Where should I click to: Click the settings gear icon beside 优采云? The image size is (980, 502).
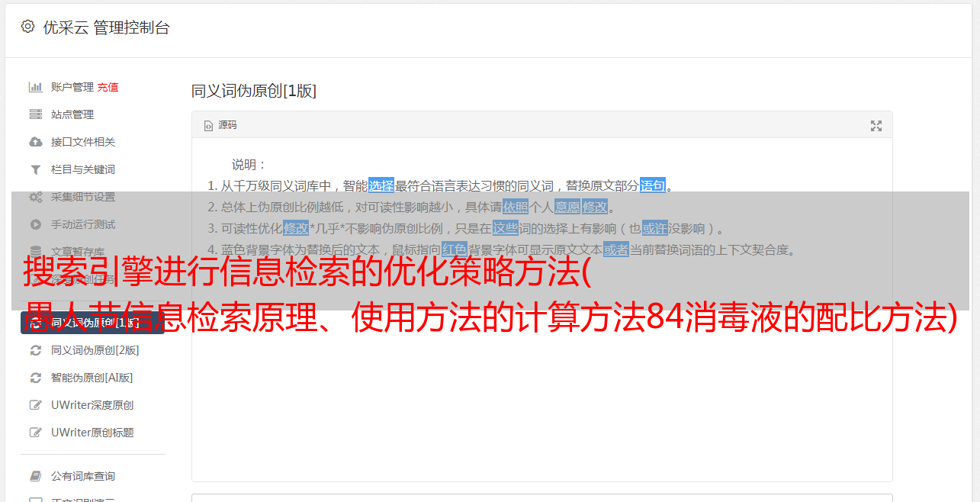[27, 27]
